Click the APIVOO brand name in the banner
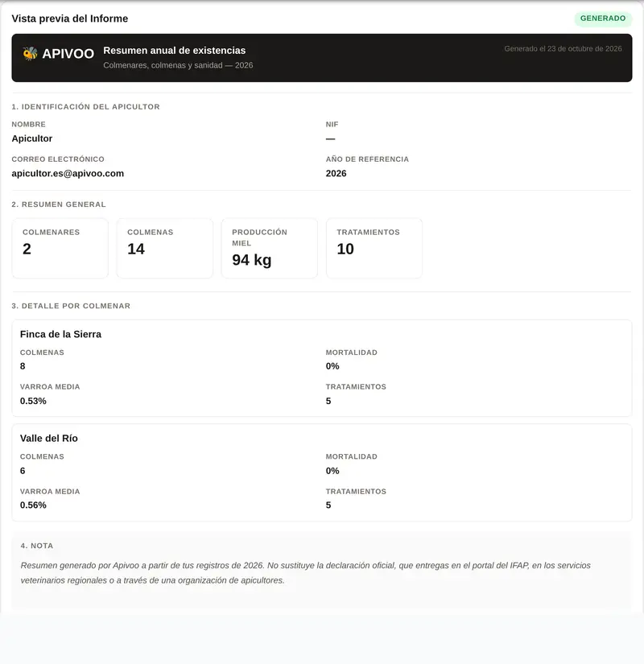Screen dimensions: 644x664 pos(68,54)
